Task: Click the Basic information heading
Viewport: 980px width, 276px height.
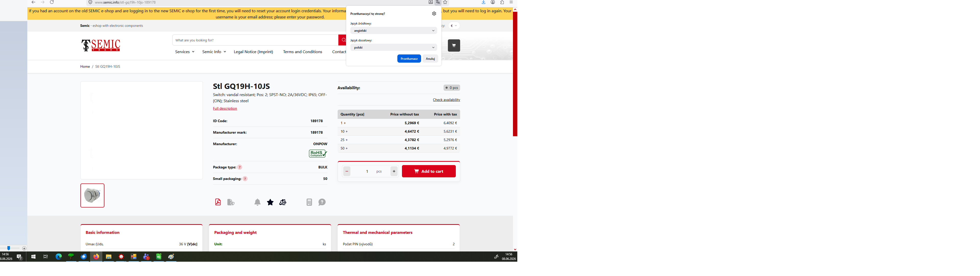Action: coord(102,233)
